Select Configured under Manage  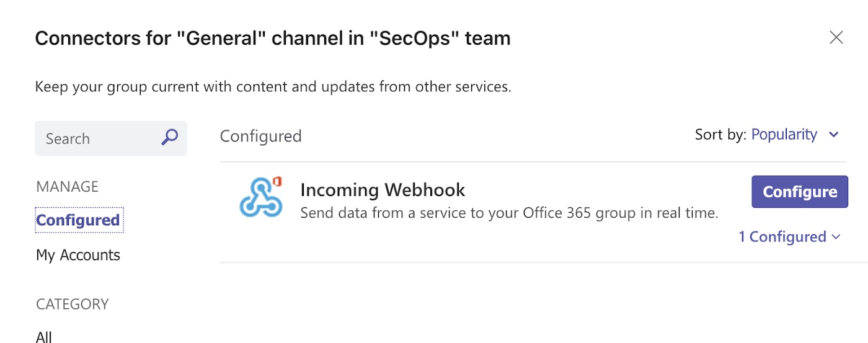coord(78,220)
